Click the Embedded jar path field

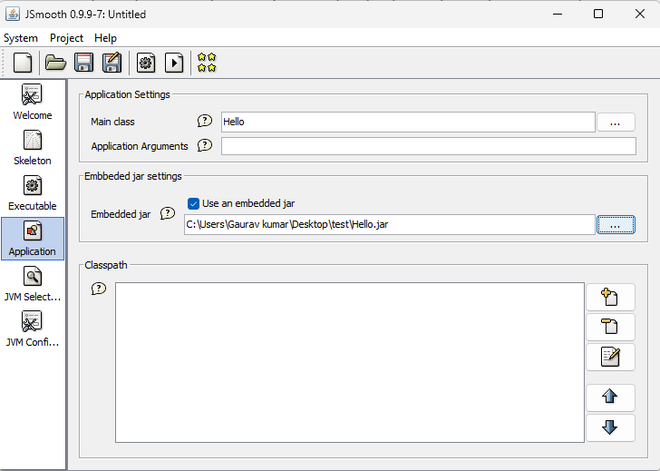389,224
